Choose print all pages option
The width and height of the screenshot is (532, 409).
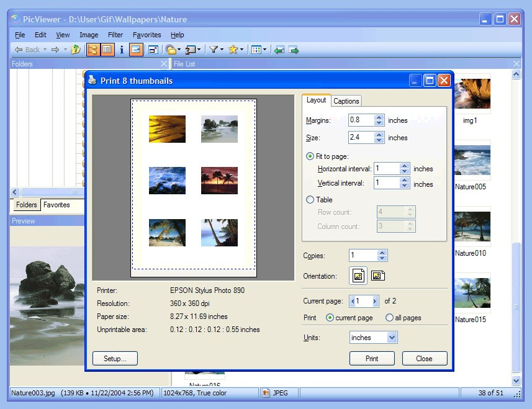coord(389,318)
